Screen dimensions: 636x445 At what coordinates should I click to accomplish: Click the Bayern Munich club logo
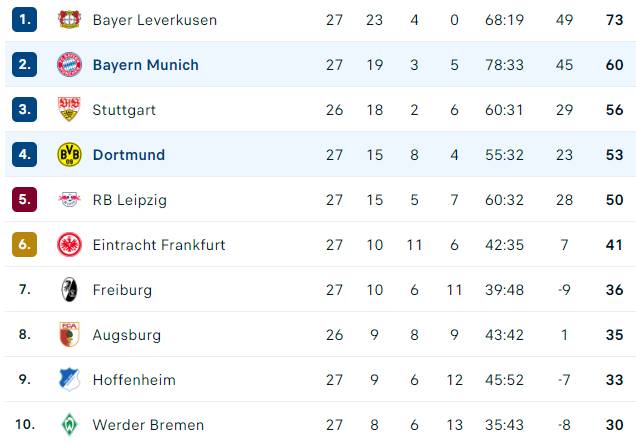(69, 64)
